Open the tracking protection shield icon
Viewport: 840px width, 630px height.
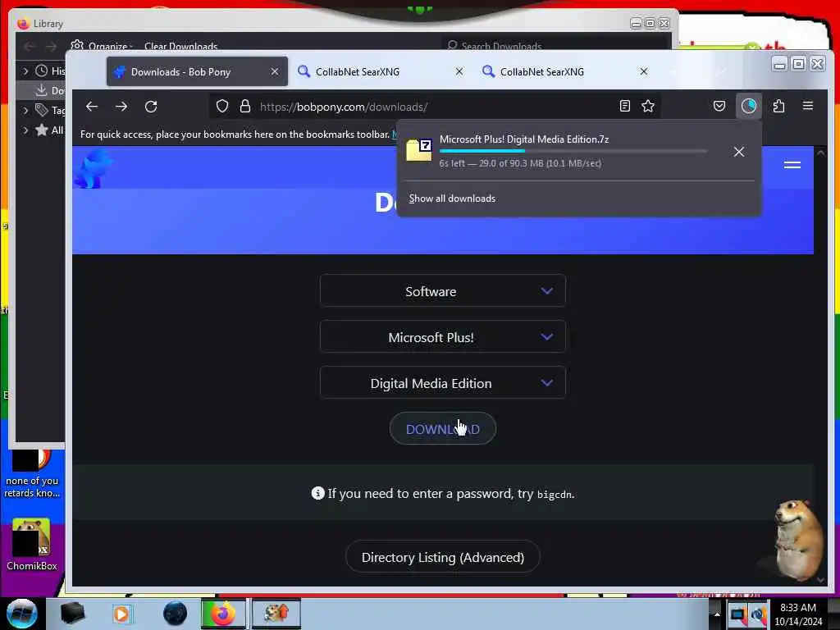[222, 106]
